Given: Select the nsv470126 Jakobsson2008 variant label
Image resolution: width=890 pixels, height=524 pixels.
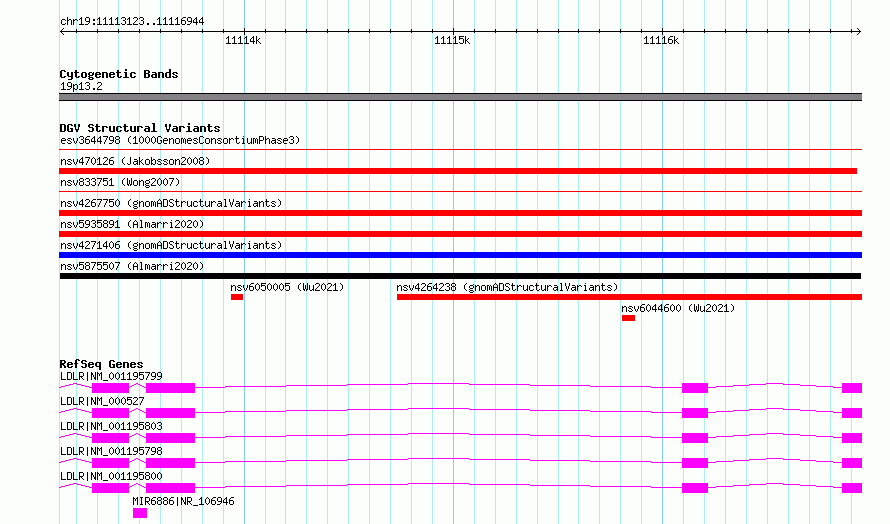Looking at the screenshot, I should point(135,161).
